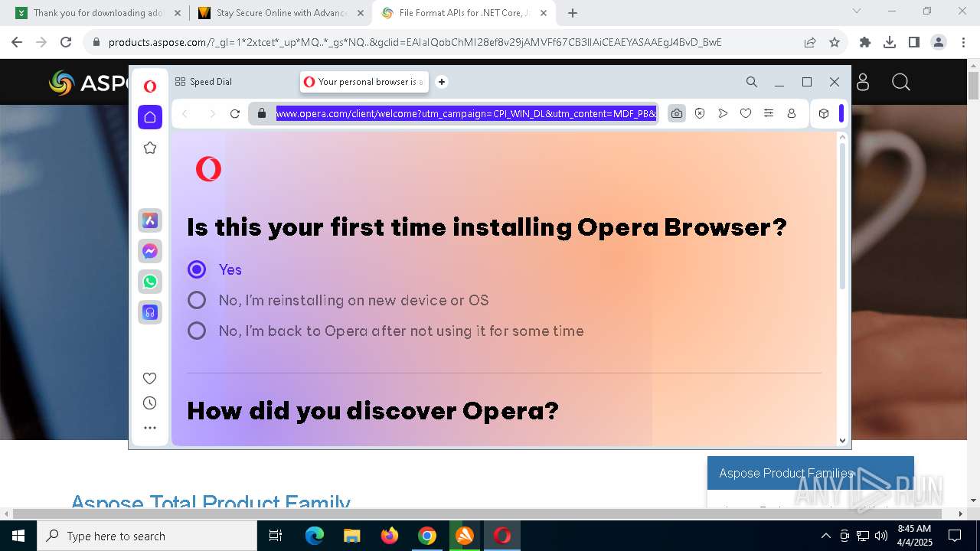Open Opera sidebar three-dots settings
Viewport: 980px width, 551px height.
(150, 428)
